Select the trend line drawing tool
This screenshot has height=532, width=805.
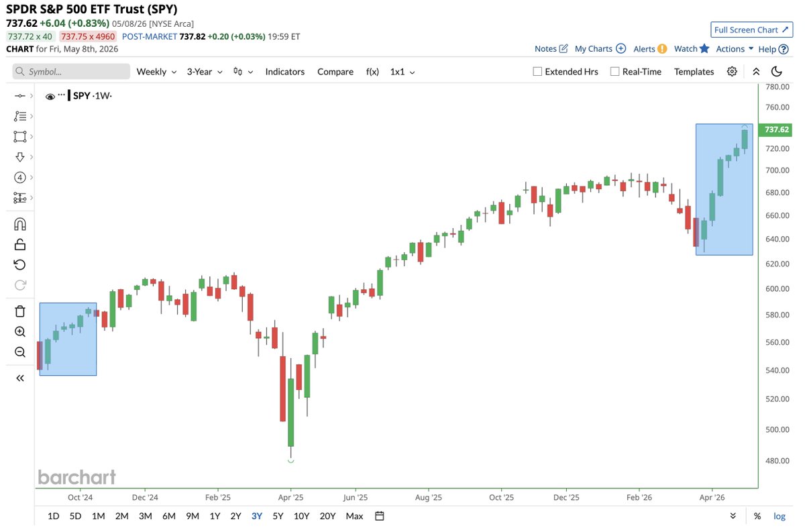pyautogui.click(x=19, y=96)
